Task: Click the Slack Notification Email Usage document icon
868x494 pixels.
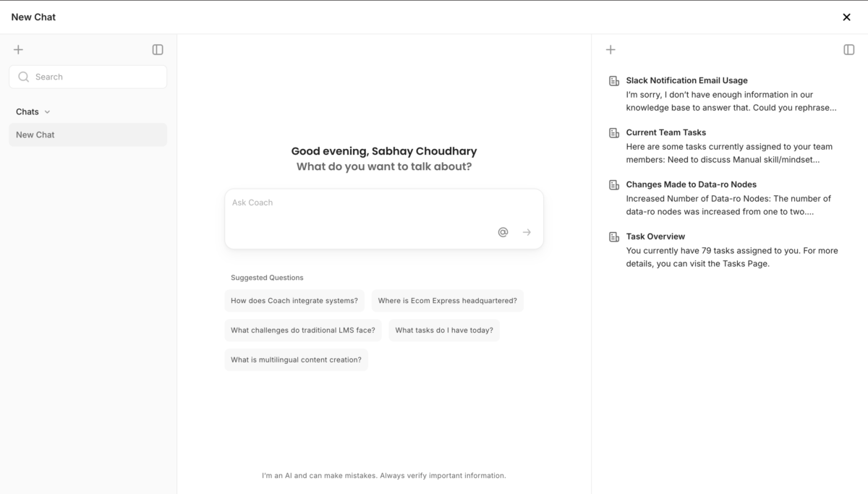Action: click(x=614, y=81)
